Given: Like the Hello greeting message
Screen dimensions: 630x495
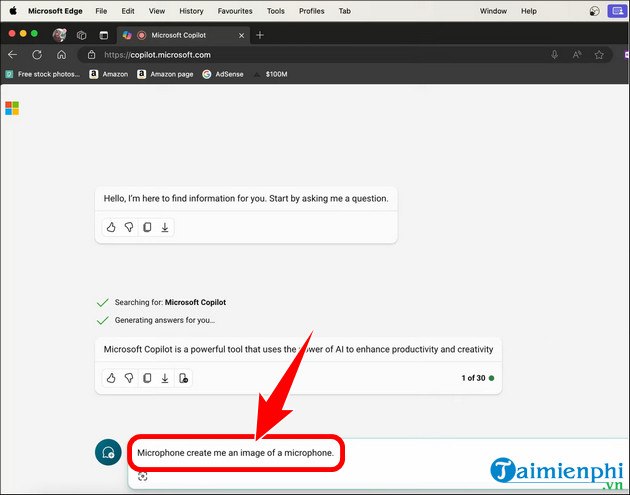Looking at the screenshot, I should (x=111, y=227).
